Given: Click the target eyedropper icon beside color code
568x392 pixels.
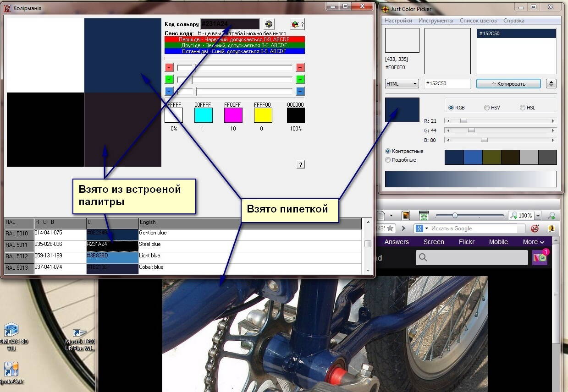Looking at the screenshot, I should (x=269, y=24).
